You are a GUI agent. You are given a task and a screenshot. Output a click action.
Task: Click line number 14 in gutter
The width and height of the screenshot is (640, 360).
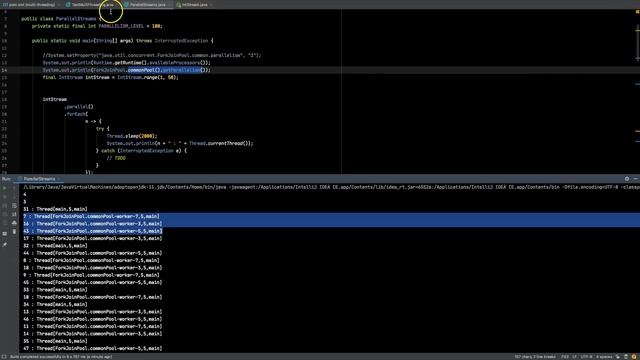[x=4, y=70]
